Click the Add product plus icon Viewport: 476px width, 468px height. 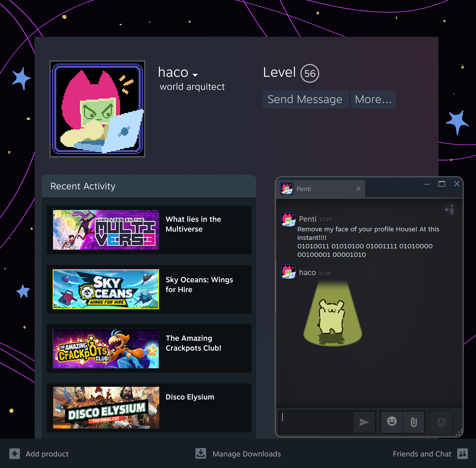click(14, 454)
